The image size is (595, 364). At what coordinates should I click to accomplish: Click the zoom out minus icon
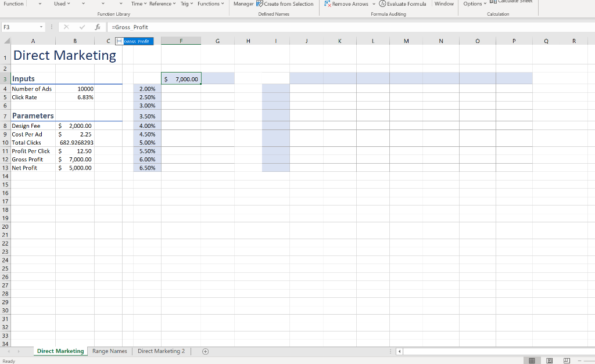[579, 360]
